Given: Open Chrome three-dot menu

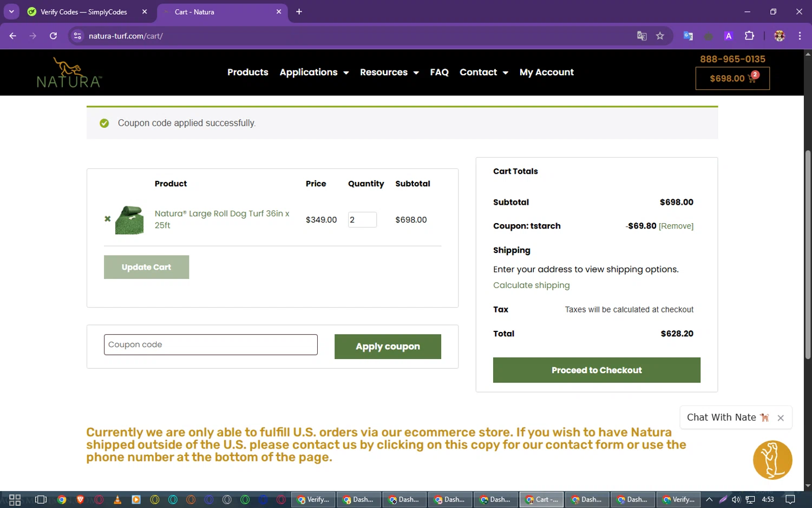Looking at the screenshot, I should coord(800,36).
